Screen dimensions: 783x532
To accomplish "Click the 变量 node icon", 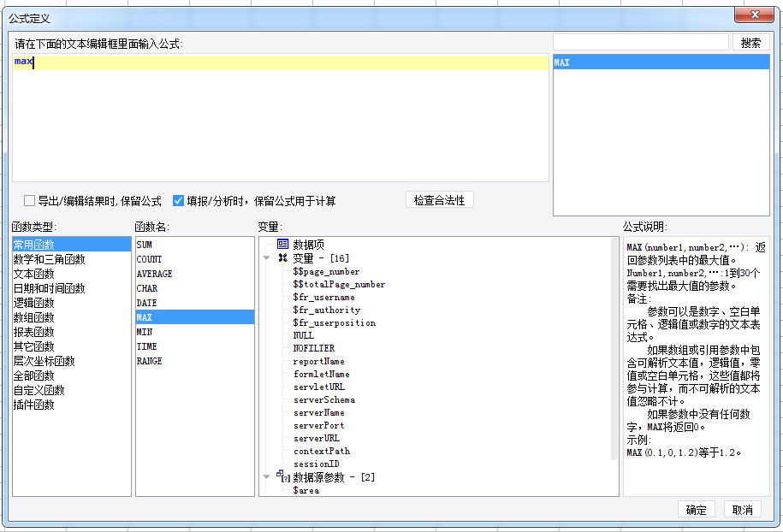I will pyautogui.click(x=282, y=257).
